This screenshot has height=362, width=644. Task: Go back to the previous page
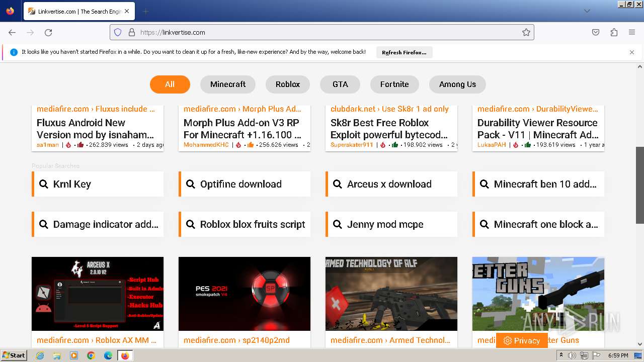pyautogui.click(x=12, y=32)
